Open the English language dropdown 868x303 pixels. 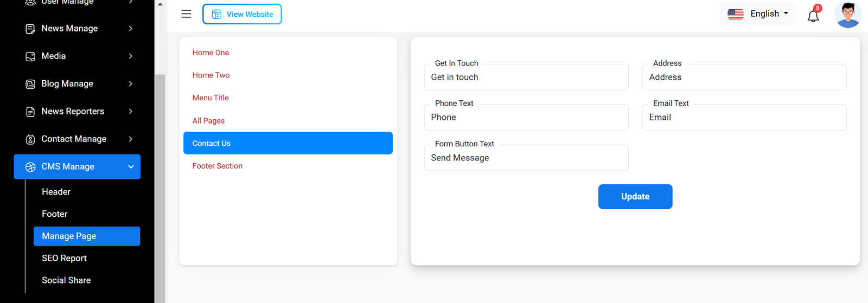coord(757,14)
